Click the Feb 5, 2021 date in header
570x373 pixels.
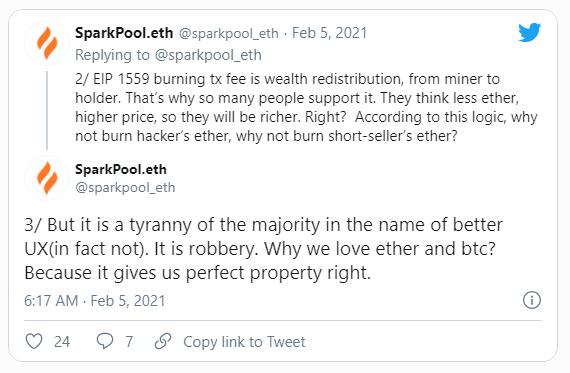pos(329,33)
